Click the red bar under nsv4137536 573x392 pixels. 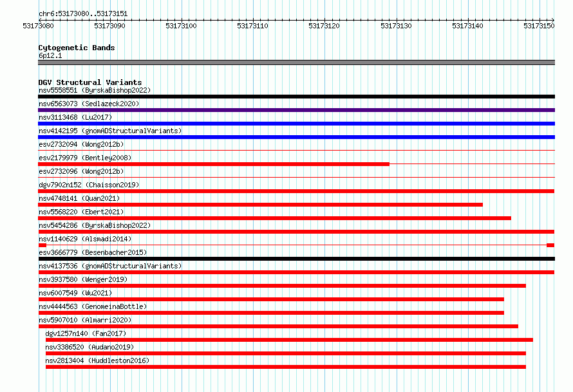pos(296,272)
